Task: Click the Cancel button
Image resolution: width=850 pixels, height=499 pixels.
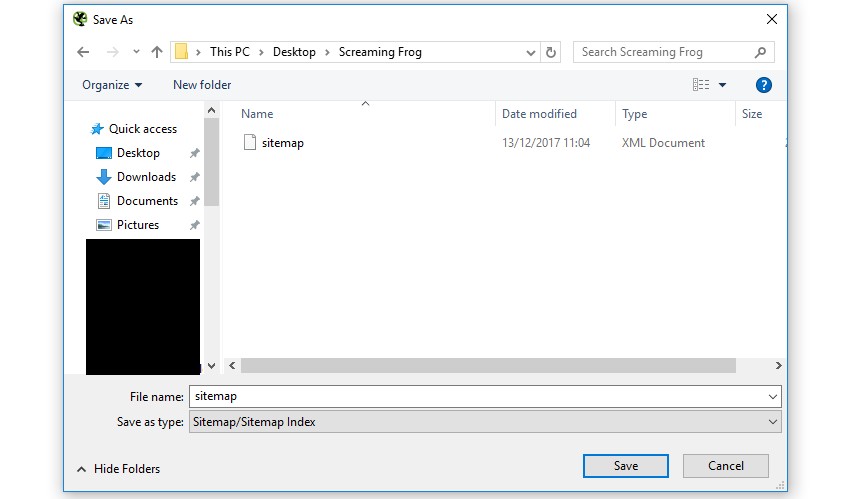Action: 725,466
